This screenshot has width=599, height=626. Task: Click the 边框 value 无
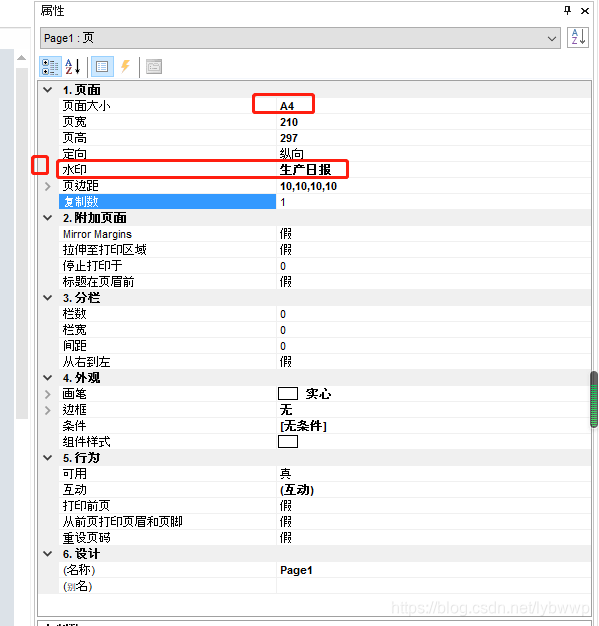coord(286,410)
